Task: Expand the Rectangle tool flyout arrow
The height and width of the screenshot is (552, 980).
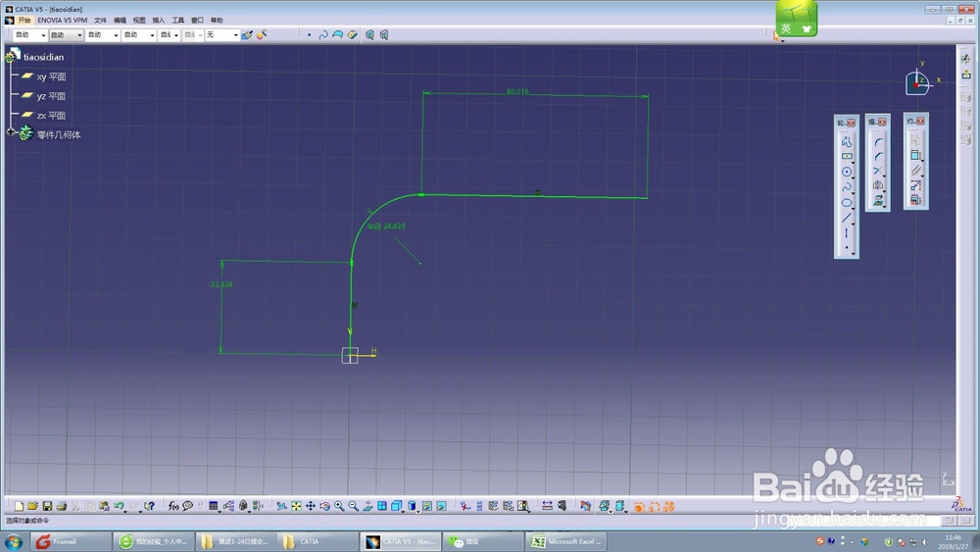Action: click(854, 162)
